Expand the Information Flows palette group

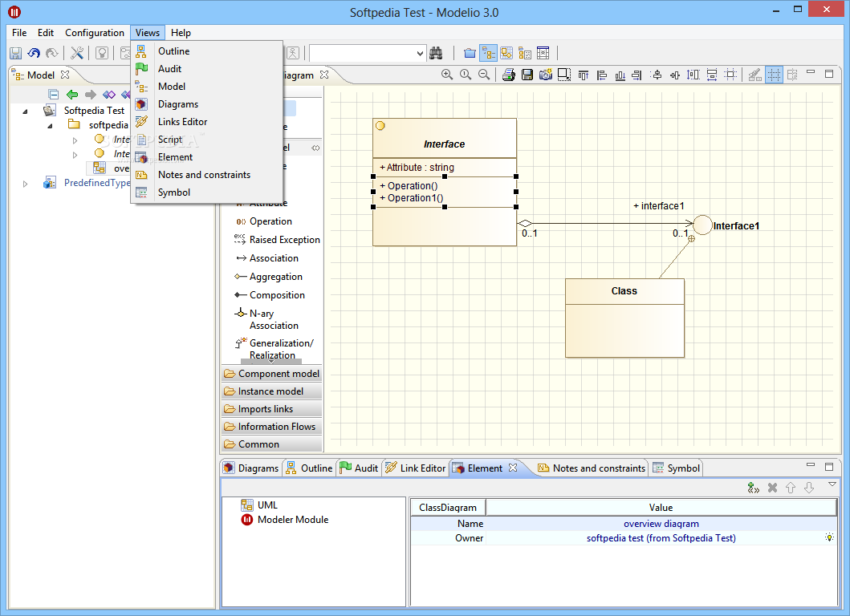(271, 427)
